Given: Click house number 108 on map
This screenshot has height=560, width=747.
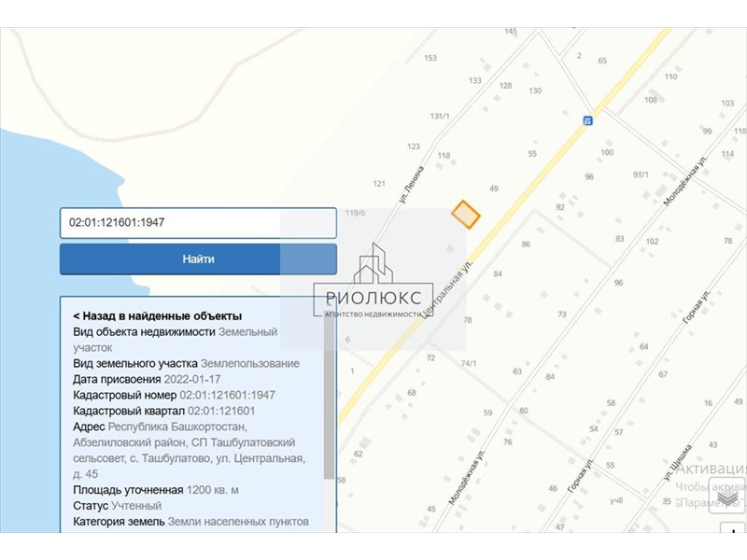Looking at the screenshot, I should pyautogui.click(x=651, y=100).
